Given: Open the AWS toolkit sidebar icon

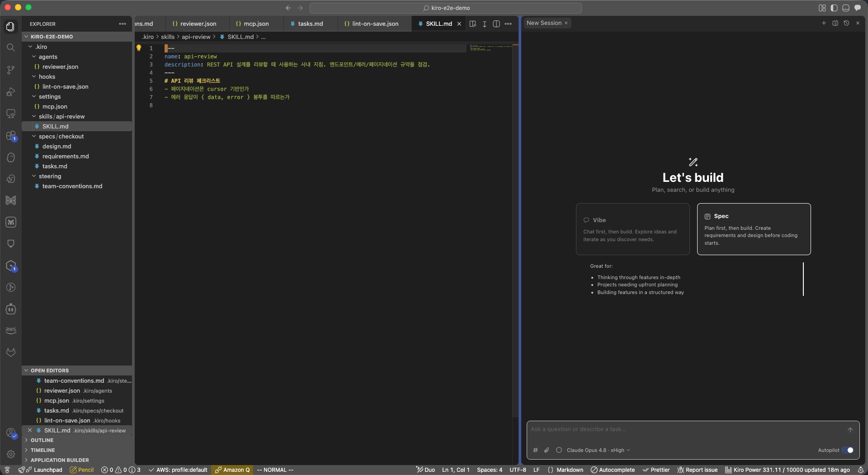Looking at the screenshot, I should coord(10,330).
